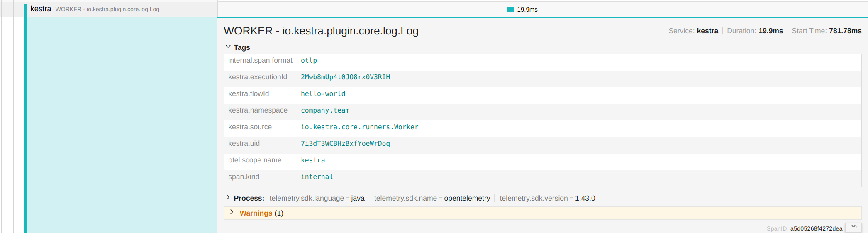This screenshot has width=868, height=233.
Task: Click the hello-world tag value
Action: tap(323, 94)
